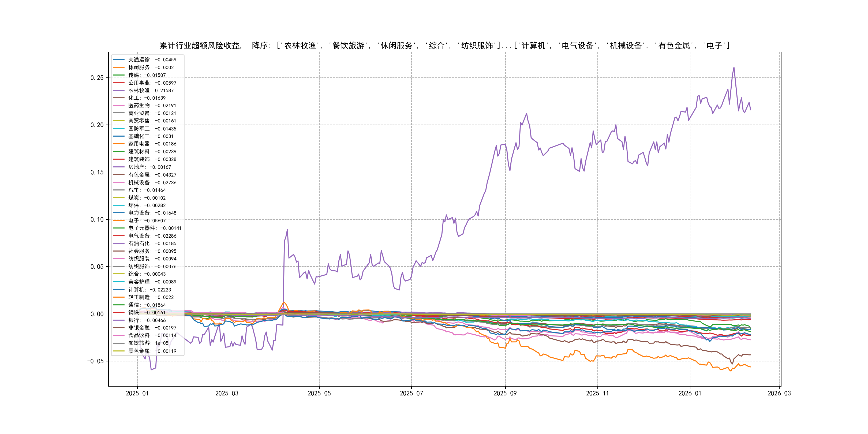Screen dimensions: 868x434
Task: Click the chart title text
Action: (444, 46)
